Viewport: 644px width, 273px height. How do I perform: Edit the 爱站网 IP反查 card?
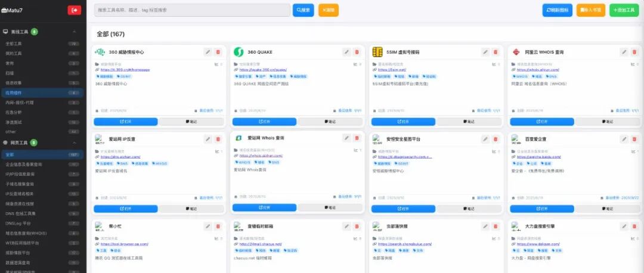(208, 139)
